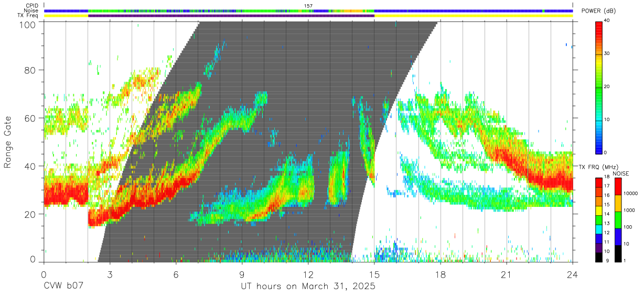Click UT hours axis tick "12"
This screenshot has width=644, height=297.
pos(308,274)
